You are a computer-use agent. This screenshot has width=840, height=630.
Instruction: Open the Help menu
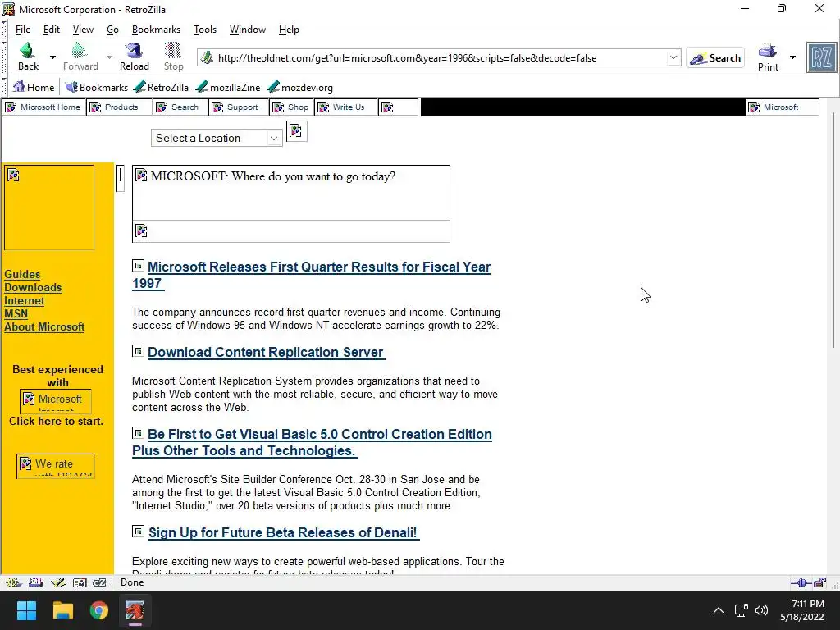tap(289, 30)
